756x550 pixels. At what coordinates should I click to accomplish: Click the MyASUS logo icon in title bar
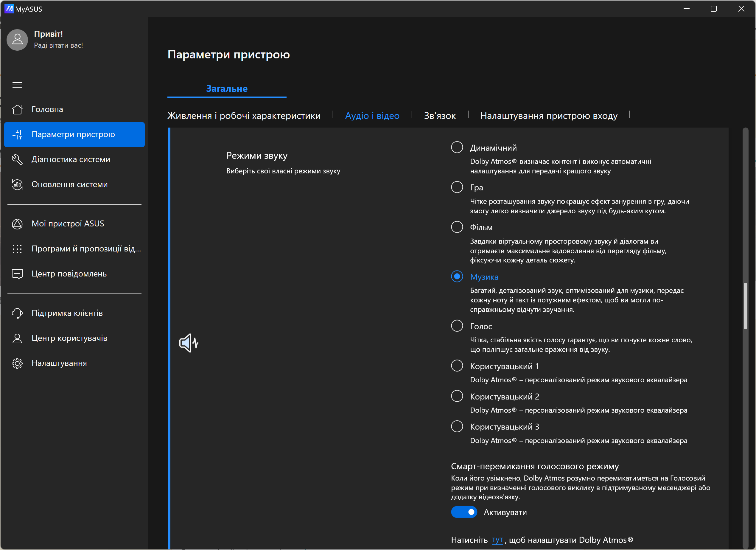point(9,9)
